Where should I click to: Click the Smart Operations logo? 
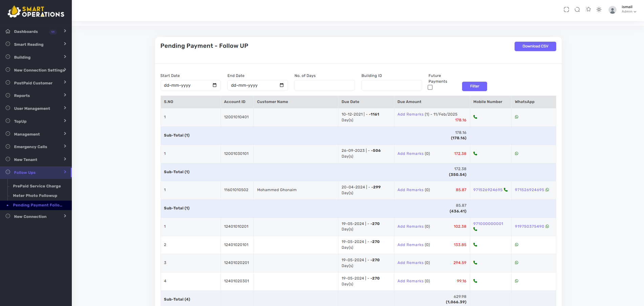[x=36, y=12]
